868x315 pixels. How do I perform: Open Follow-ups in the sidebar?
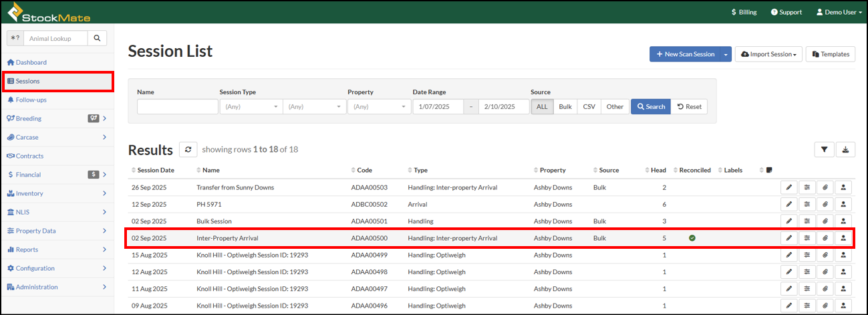tap(31, 100)
